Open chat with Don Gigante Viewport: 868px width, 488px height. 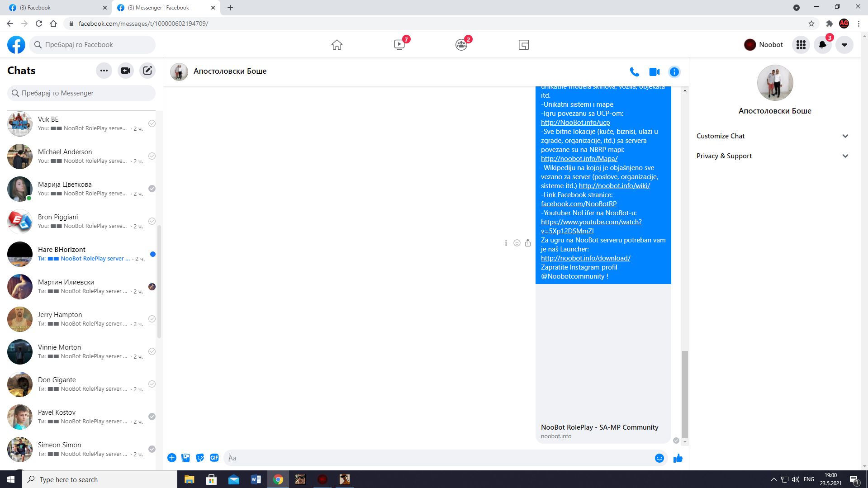click(81, 384)
